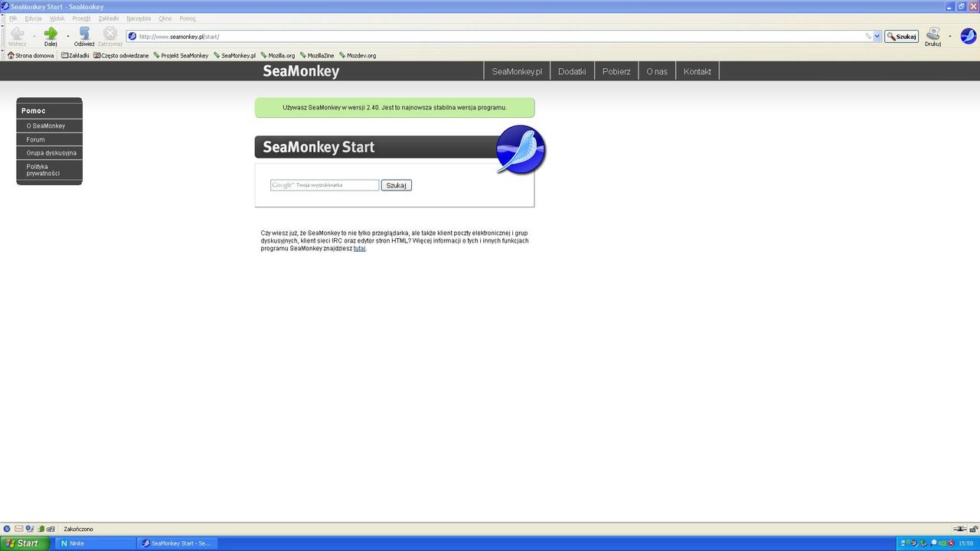Click the large SeaMonkey bird logo on page
The height and width of the screenshot is (551, 980).
point(521,149)
